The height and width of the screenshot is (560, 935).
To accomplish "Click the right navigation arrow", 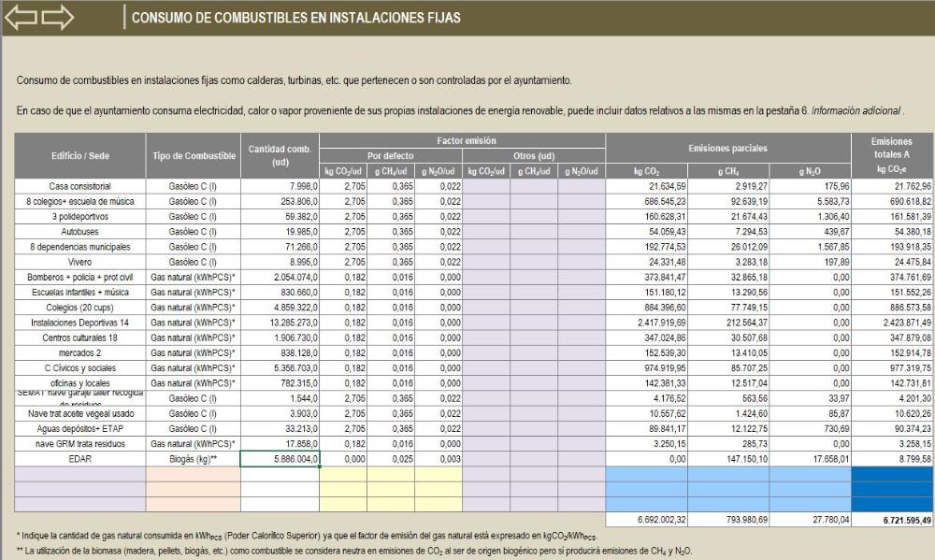I will tap(58, 17).
